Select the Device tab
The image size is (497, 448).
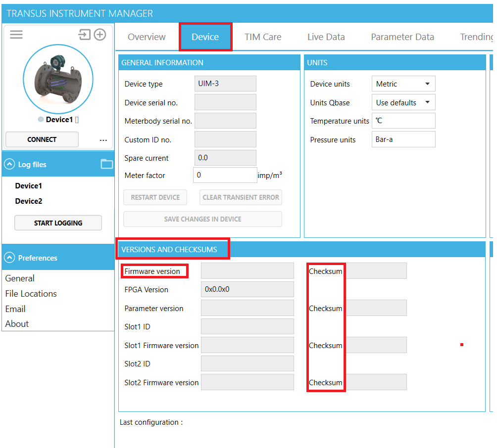coord(205,37)
